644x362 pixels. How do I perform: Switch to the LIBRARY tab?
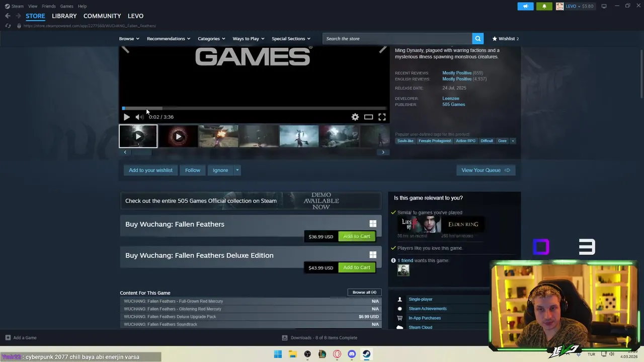[x=64, y=16]
